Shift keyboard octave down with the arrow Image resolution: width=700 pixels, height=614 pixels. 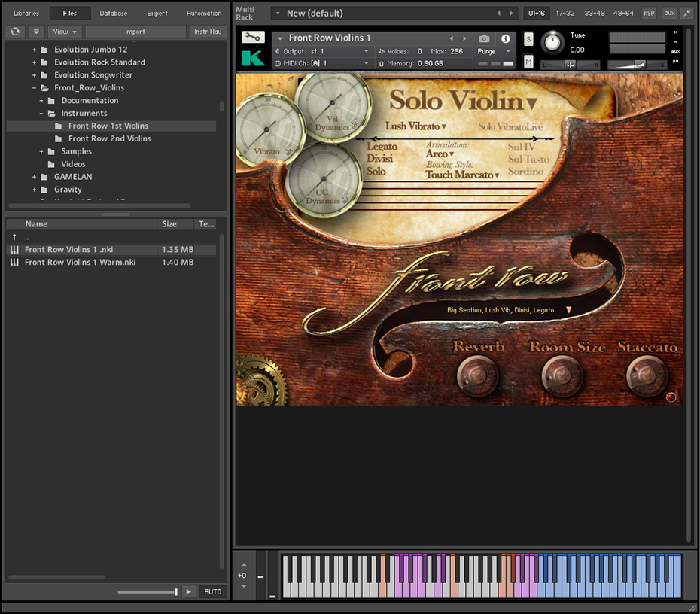click(x=244, y=586)
